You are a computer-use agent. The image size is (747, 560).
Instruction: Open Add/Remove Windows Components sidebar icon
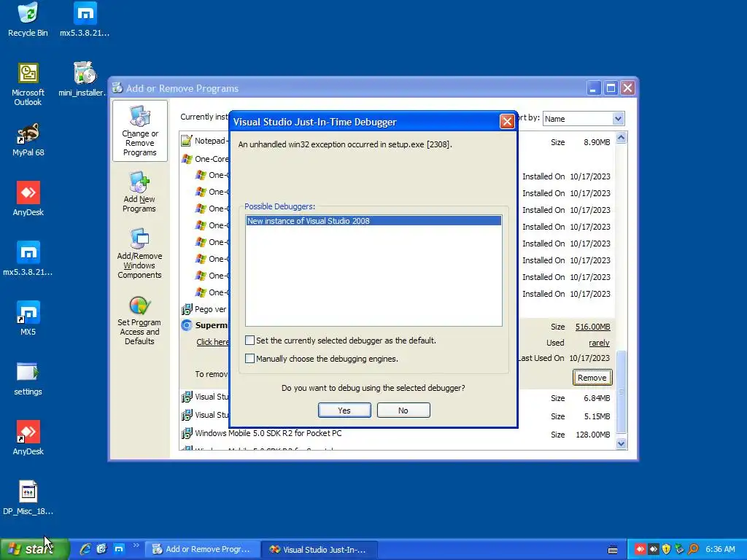click(139, 253)
